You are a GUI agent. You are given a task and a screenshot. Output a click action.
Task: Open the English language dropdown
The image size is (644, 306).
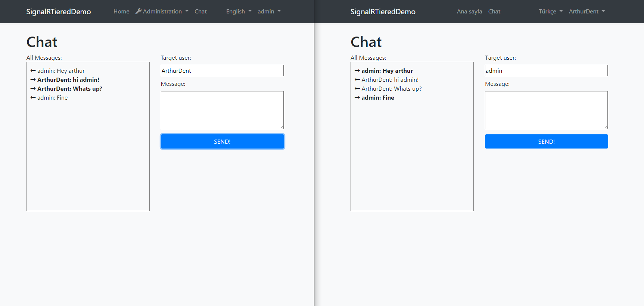click(239, 11)
